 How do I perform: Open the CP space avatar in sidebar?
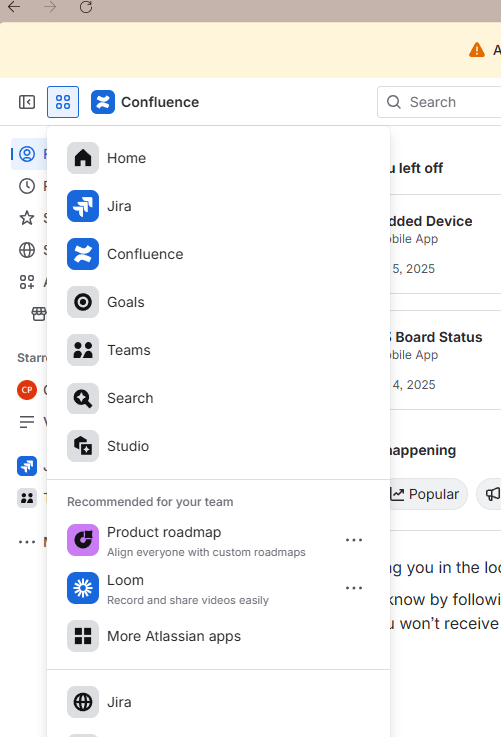coord(27,390)
